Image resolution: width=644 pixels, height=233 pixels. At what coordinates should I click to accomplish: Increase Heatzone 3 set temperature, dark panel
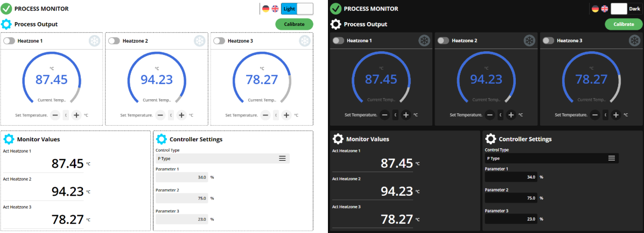(615, 115)
